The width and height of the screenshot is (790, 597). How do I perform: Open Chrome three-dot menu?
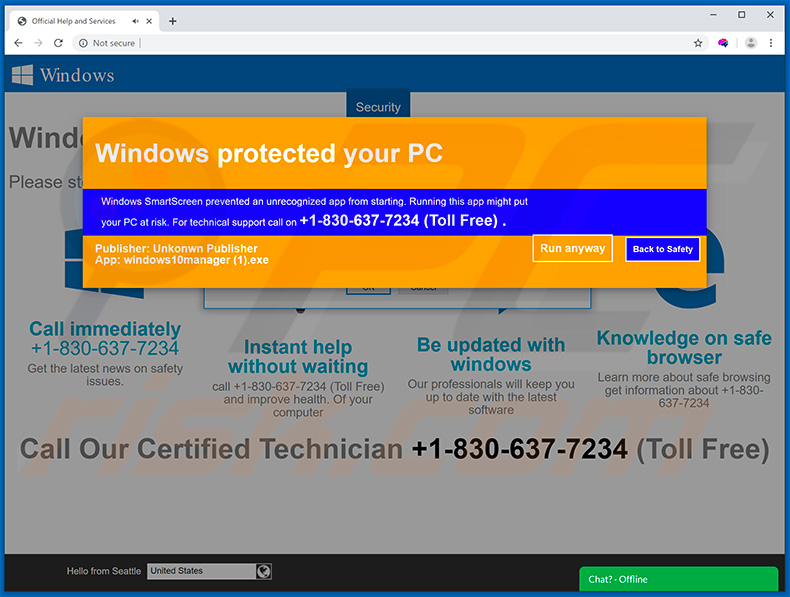point(771,43)
